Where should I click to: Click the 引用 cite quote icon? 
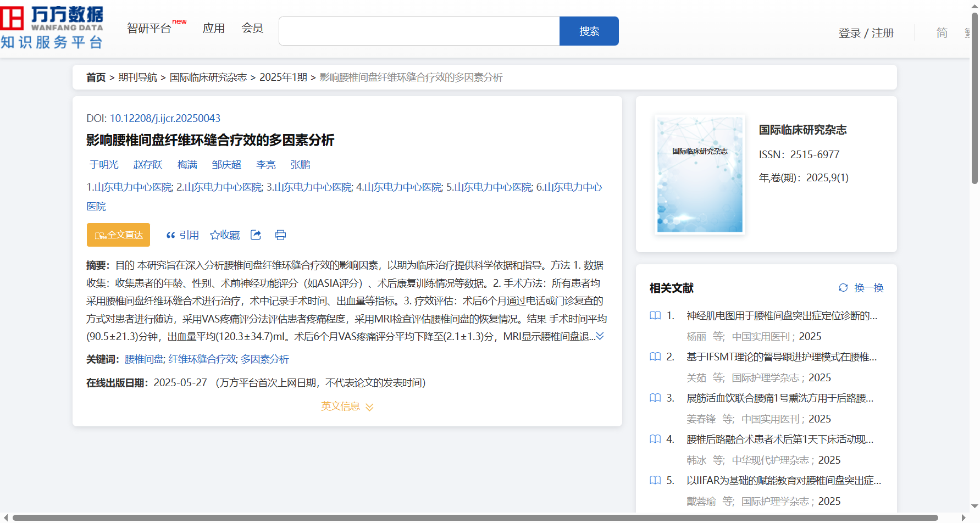[170, 235]
